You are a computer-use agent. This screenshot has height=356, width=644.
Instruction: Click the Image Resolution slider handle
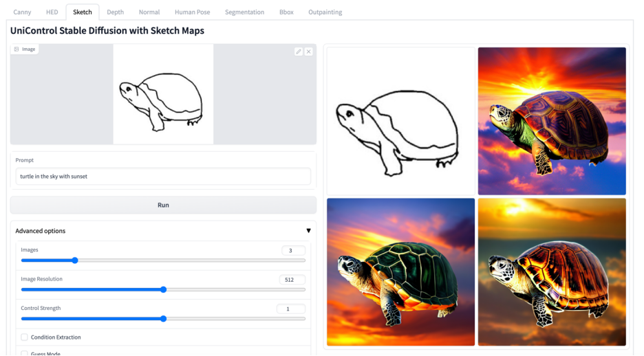(163, 289)
